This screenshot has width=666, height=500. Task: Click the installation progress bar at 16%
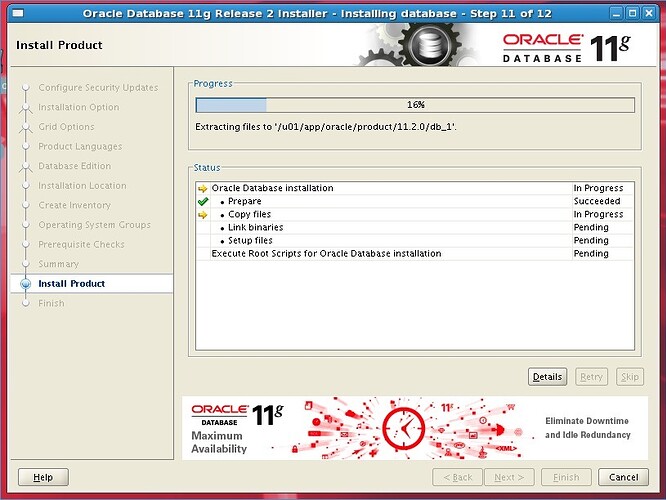(414, 105)
